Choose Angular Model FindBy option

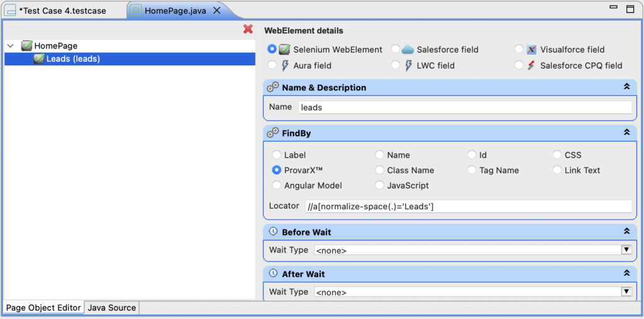[x=277, y=185]
